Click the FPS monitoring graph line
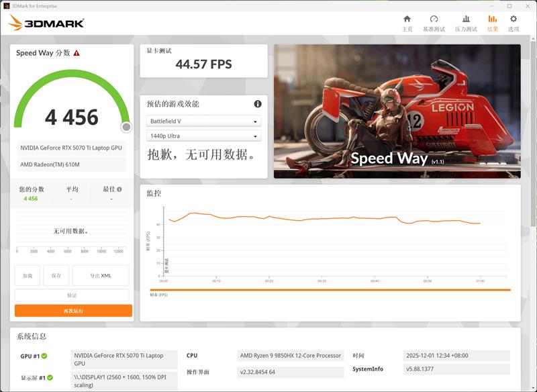The width and height of the screenshot is (537, 392). [x=302, y=219]
